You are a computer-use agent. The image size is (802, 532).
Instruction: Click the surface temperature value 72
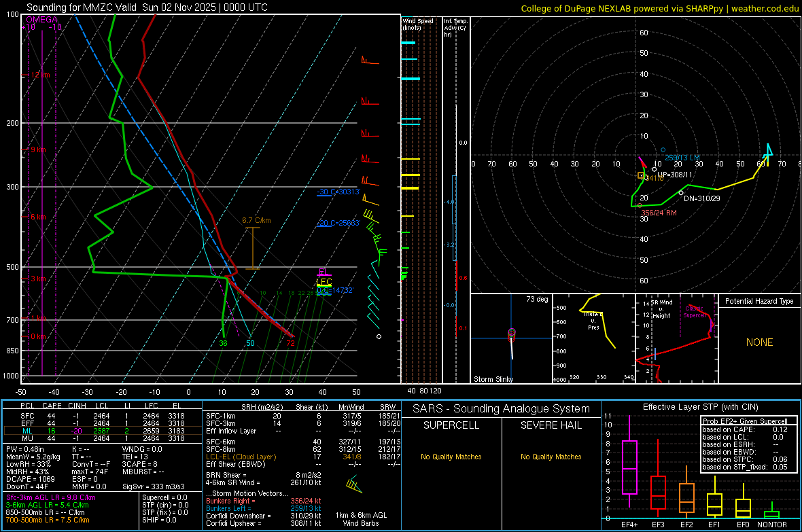click(290, 343)
